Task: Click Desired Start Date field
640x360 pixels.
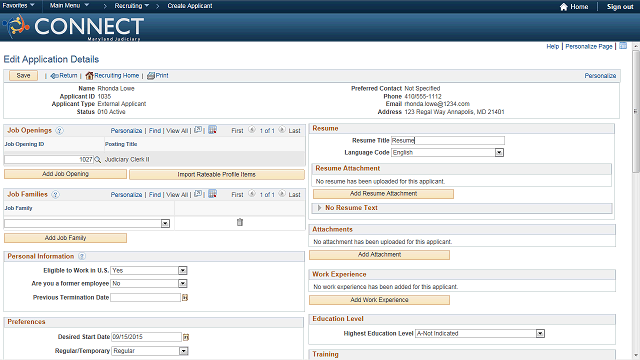Action: click(x=146, y=337)
